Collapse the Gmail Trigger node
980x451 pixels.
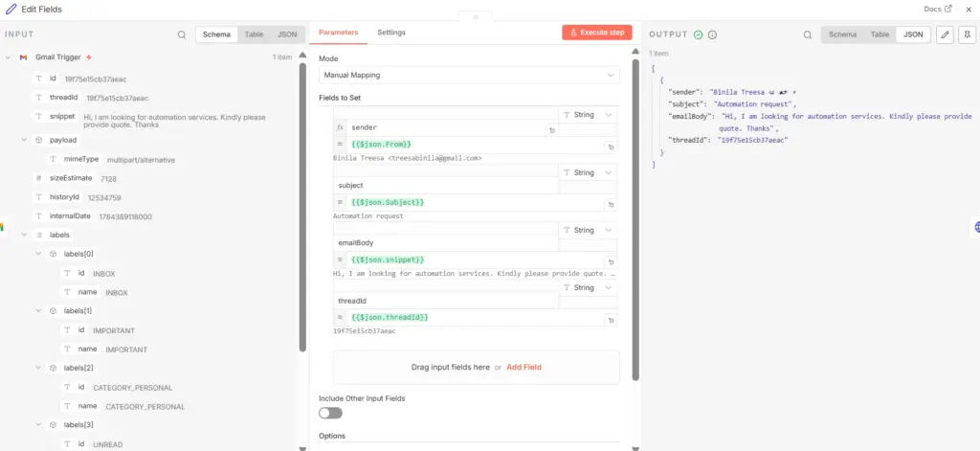(x=8, y=56)
